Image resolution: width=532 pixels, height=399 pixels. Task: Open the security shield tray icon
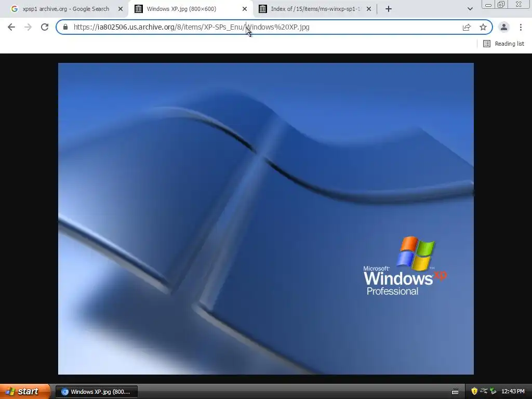point(474,391)
